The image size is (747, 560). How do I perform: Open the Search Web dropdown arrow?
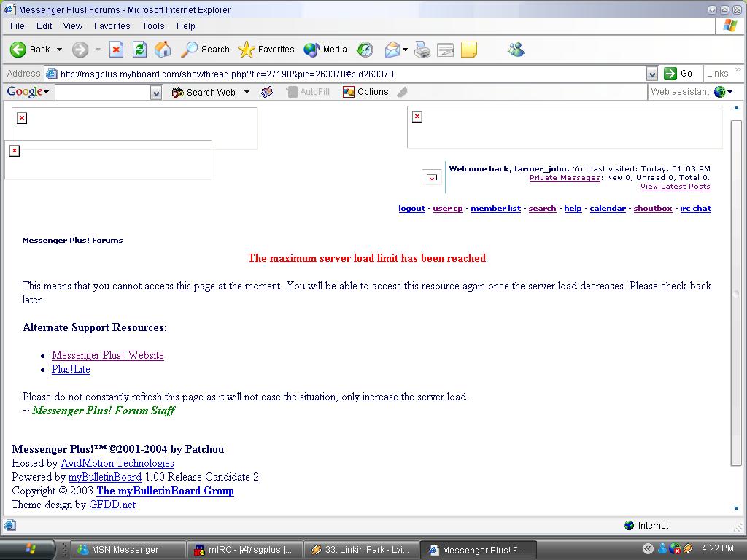[247, 92]
